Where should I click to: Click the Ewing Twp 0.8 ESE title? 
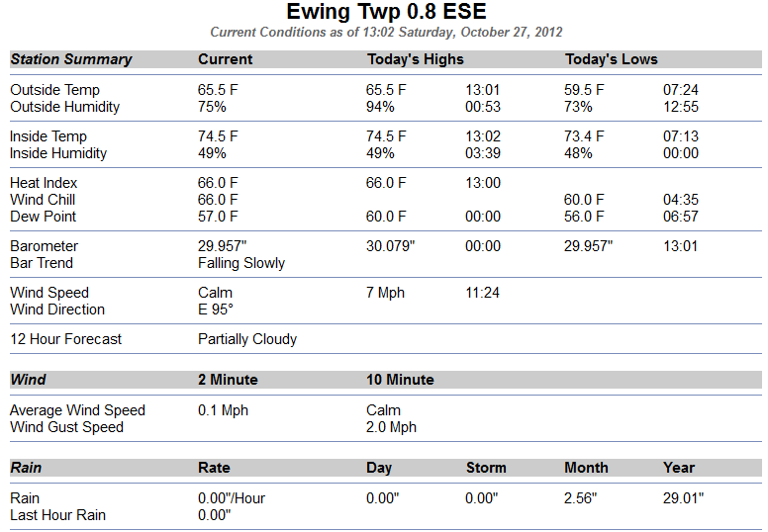coord(386,12)
